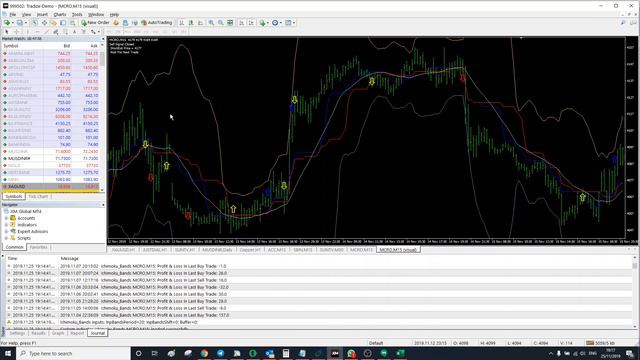Click the new chart toolbar icon
This screenshot has width=640, height=360.
point(7,23)
